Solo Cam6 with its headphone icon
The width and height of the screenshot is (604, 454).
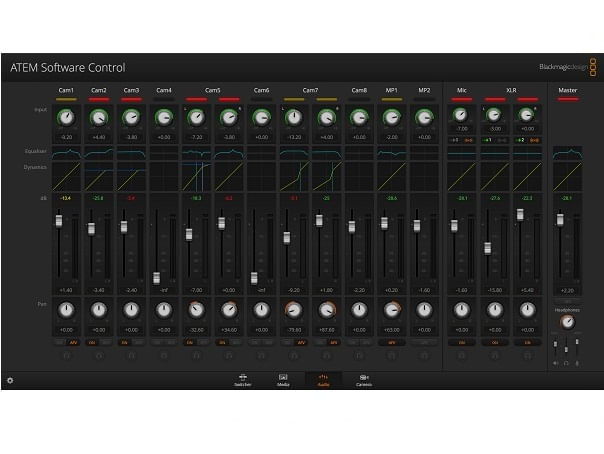click(261, 355)
